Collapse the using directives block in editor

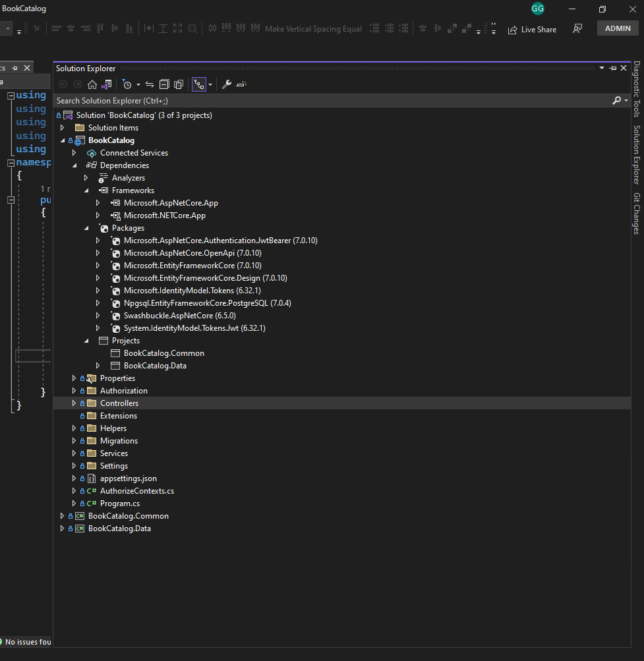point(11,96)
